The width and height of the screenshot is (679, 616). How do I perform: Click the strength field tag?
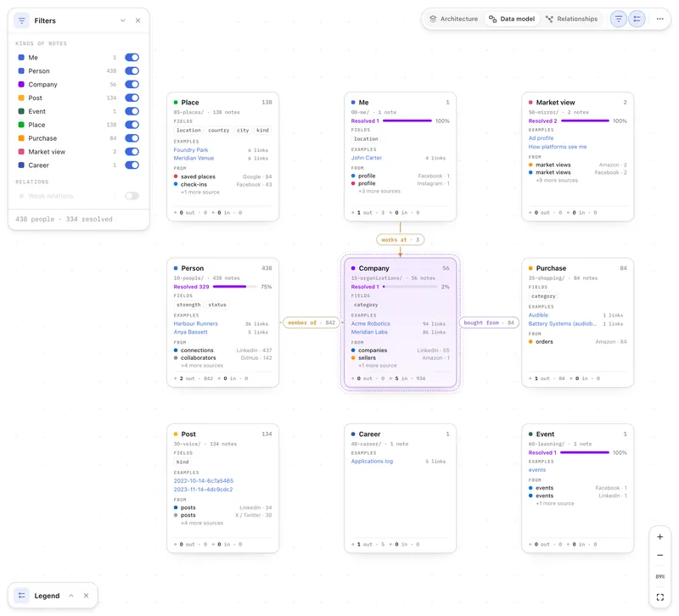tap(188, 305)
